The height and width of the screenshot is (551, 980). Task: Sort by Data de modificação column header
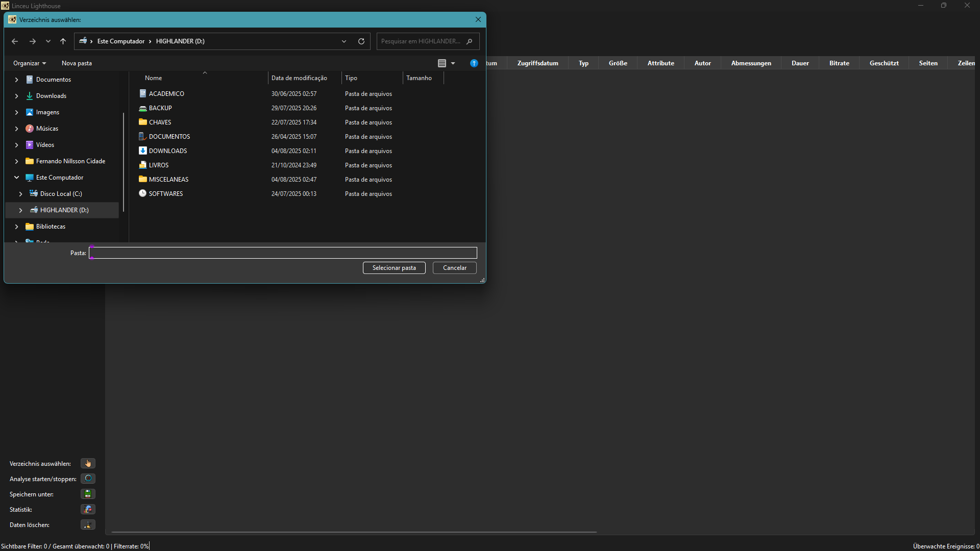(299, 78)
